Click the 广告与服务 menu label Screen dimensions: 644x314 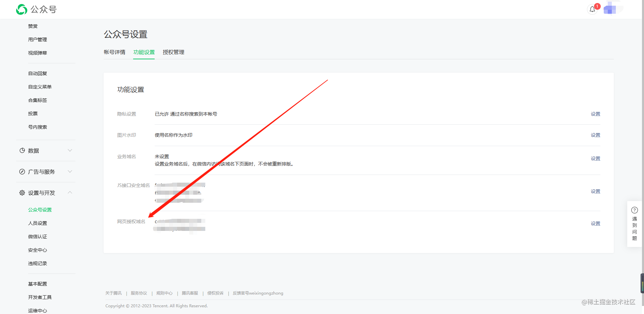(x=42, y=172)
